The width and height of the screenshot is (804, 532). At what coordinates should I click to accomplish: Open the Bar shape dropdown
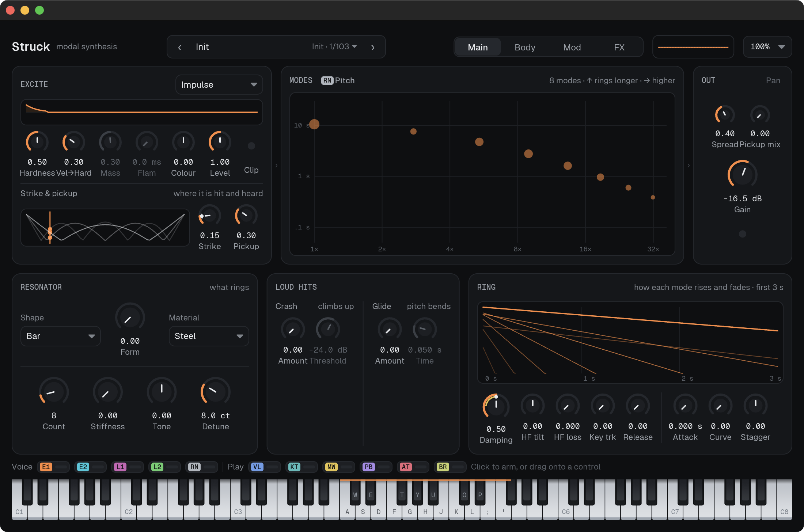61,336
